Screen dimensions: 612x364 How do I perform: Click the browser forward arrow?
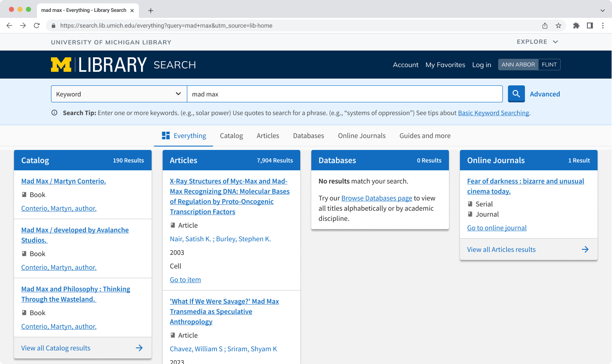pyautogui.click(x=23, y=25)
